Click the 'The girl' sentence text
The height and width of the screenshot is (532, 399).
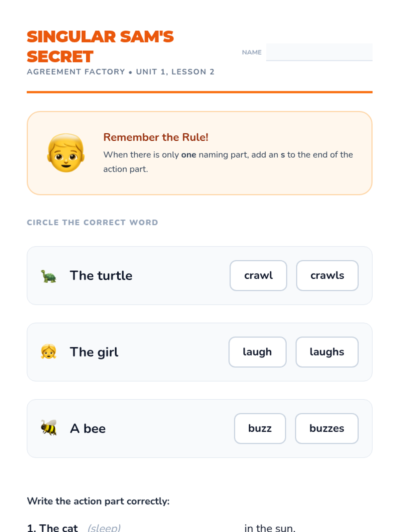coord(94,352)
